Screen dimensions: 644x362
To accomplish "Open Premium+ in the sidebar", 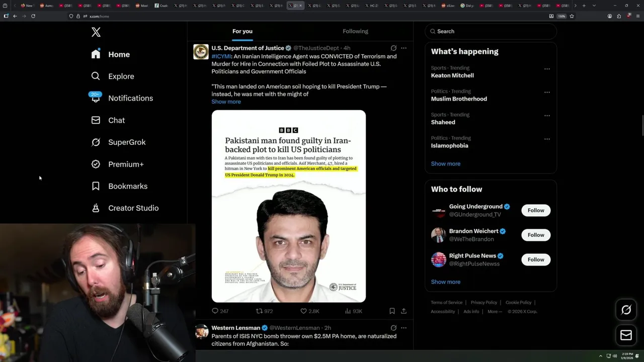I will pyautogui.click(x=117, y=164).
